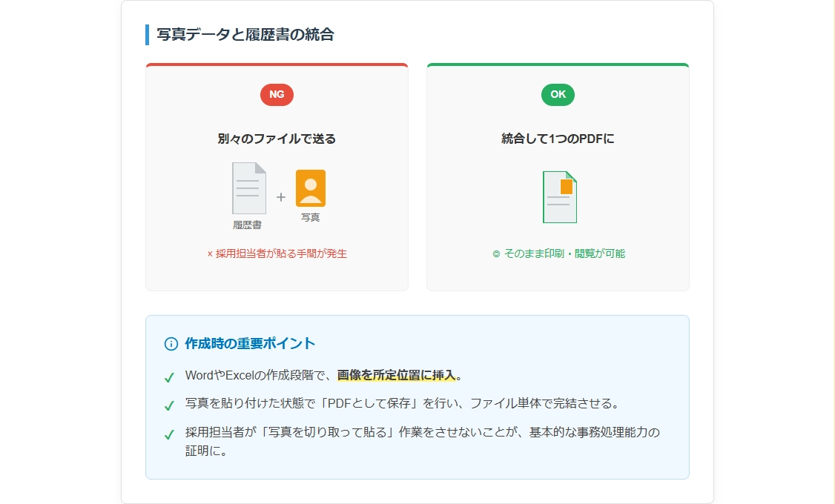
Task: Click the info icon beside 作成時の重要ポイント
Action: (x=171, y=344)
